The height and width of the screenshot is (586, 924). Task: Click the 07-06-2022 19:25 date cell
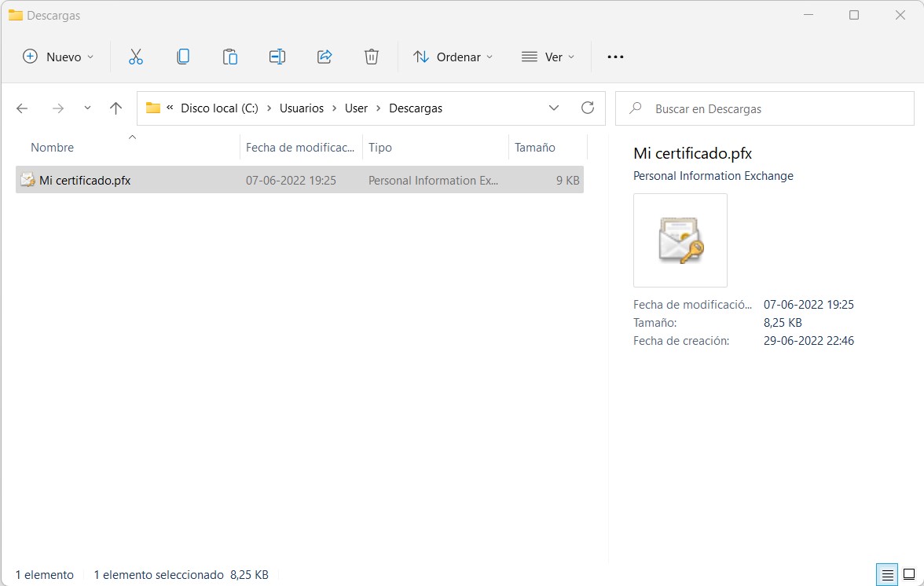coord(291,180)
